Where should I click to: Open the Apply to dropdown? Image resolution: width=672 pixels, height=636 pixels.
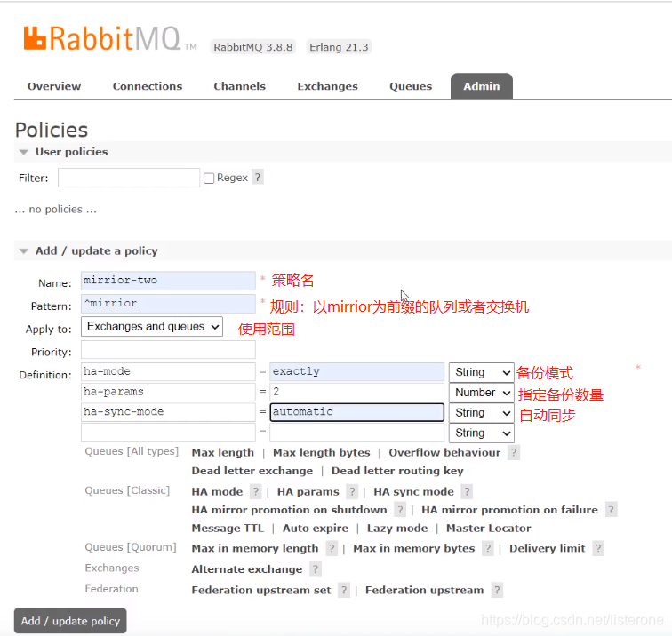152,327
